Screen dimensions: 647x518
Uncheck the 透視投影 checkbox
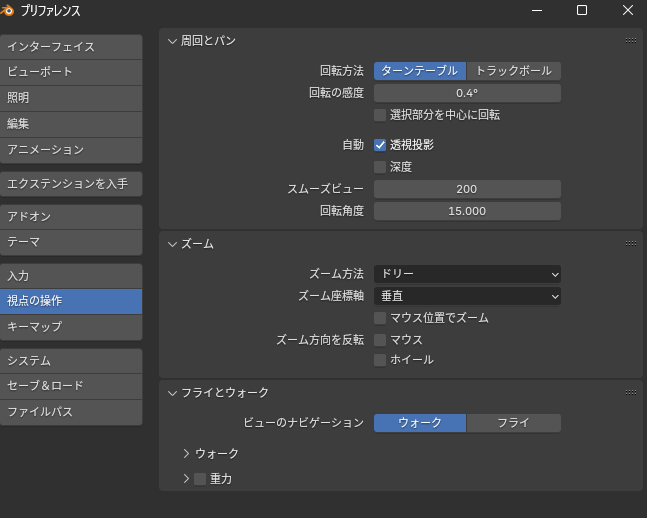(x=380, y=145)
